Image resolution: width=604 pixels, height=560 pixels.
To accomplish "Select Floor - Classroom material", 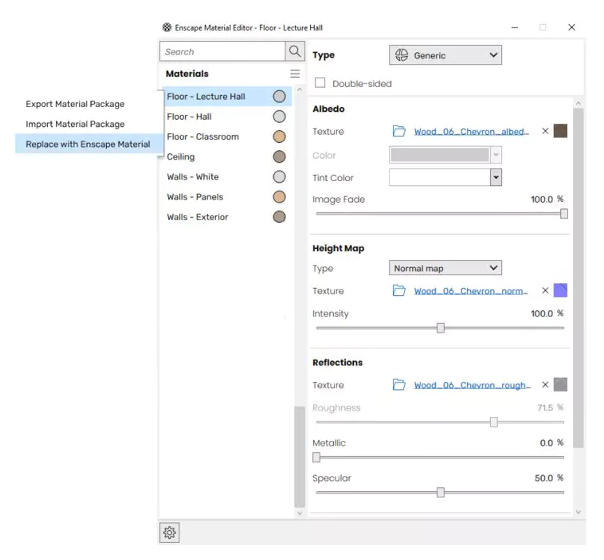I will tap(226, 136).
